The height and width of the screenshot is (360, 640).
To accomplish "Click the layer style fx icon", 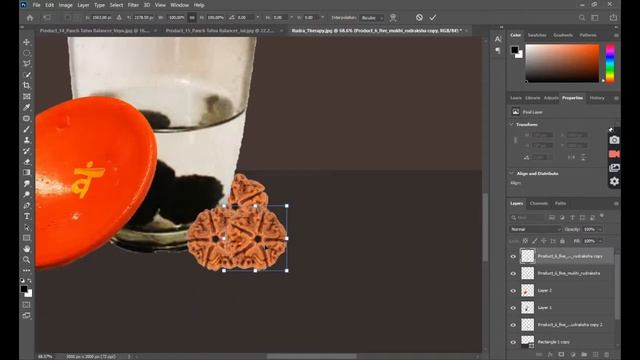I will point(550,355).
